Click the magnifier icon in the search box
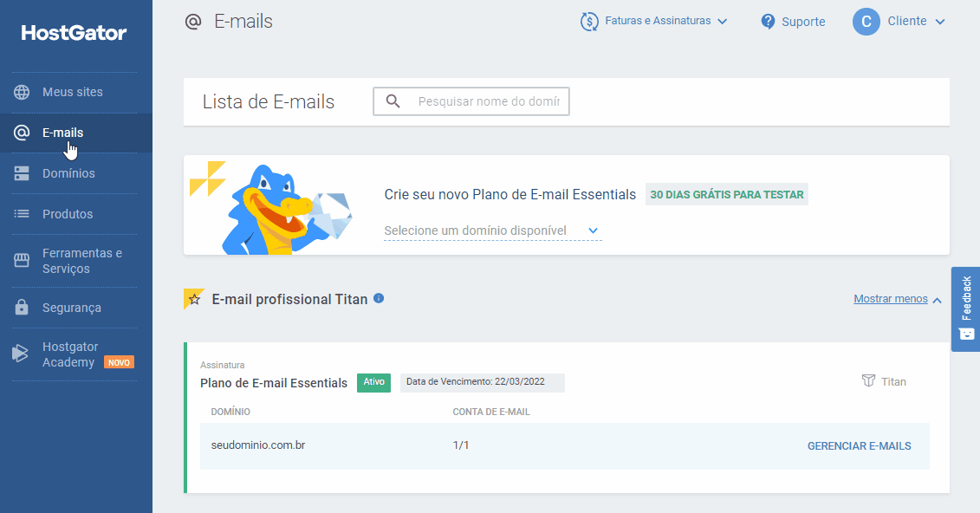 (393, 101)
